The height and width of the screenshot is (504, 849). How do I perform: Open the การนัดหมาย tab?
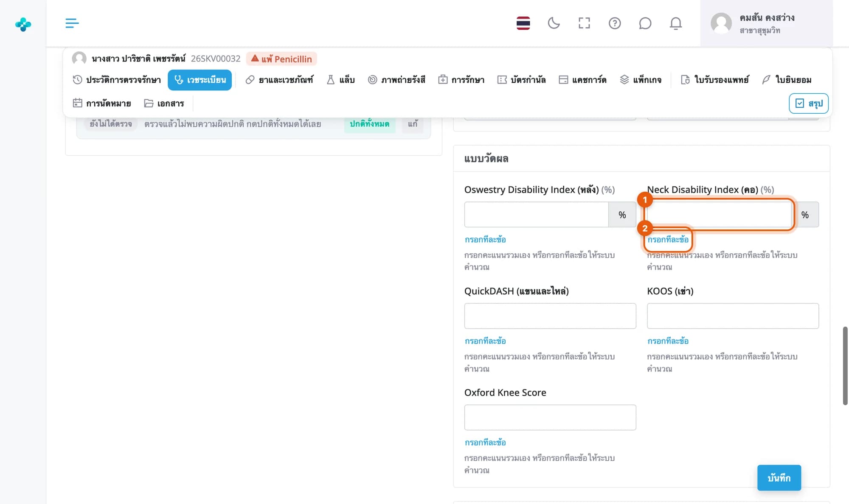pos(102,103)
